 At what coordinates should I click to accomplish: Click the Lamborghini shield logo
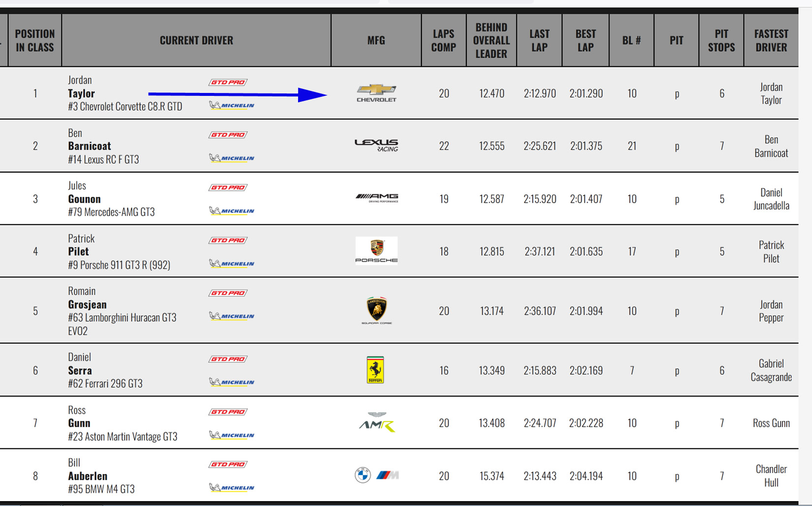[377, 310]
